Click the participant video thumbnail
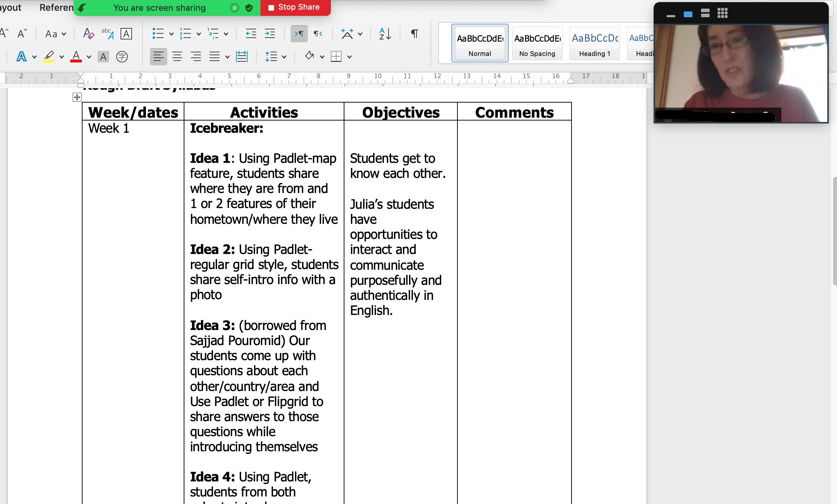Image resolution: width=837 pixels, height=504 pixels. 741,74
